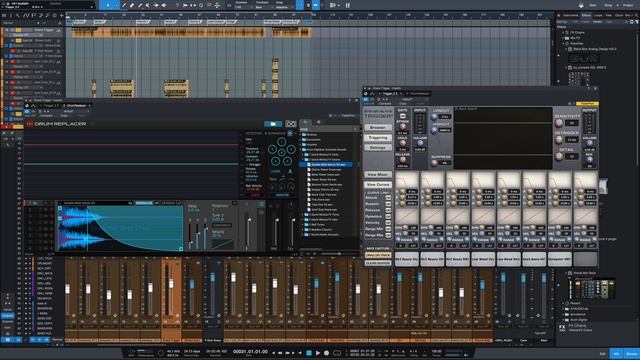640x360 pixels.
Task: Click the plus Add Tracks icon
Action: click(61, 16)
